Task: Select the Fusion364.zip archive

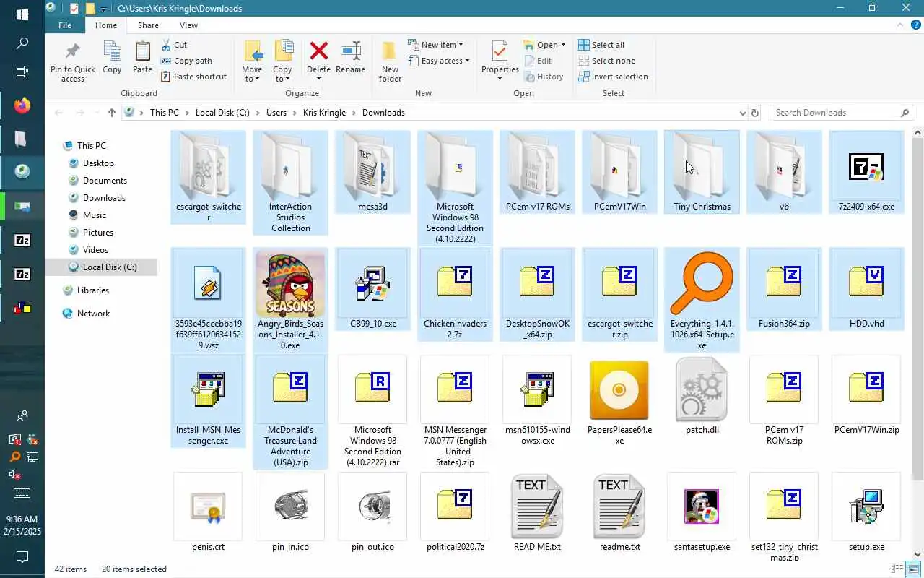Action: [784, 289]
